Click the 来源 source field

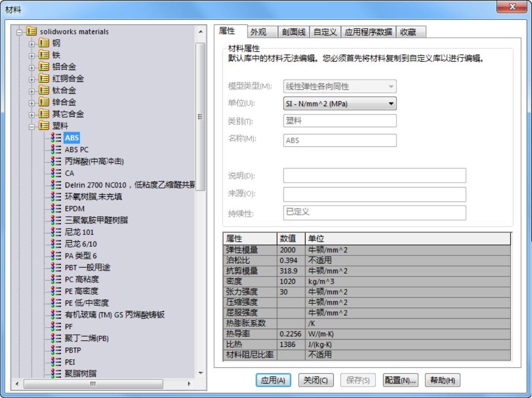[x=374, y=194]
